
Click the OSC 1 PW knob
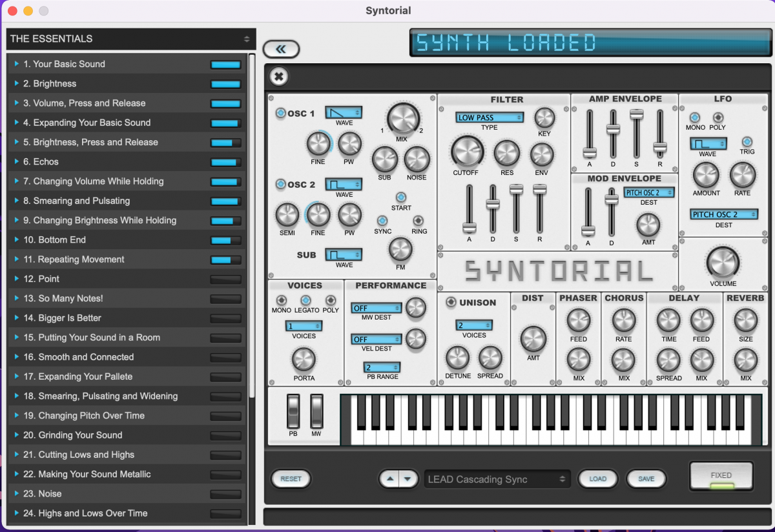tap(349, 143)
